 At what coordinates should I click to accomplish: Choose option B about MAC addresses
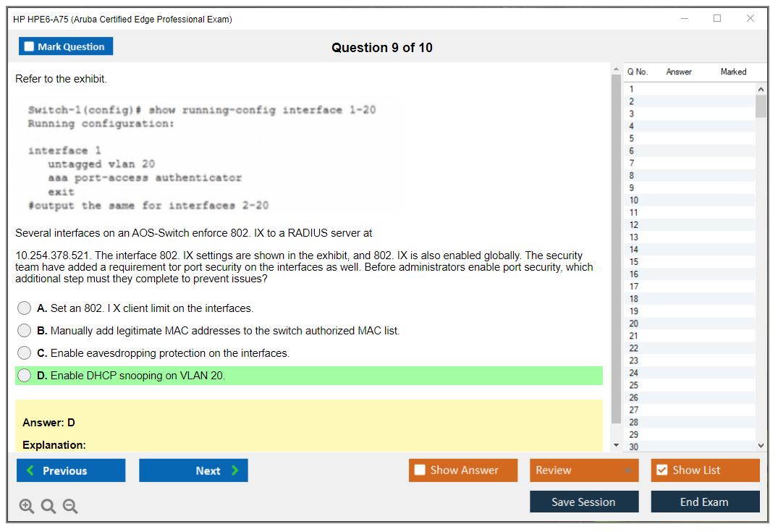[x=25, y=331]
